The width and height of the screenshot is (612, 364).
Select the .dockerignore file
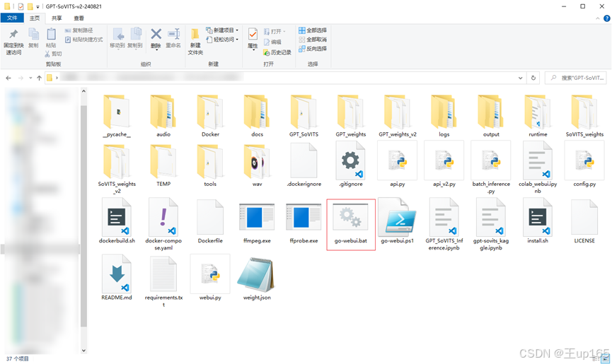304,165
